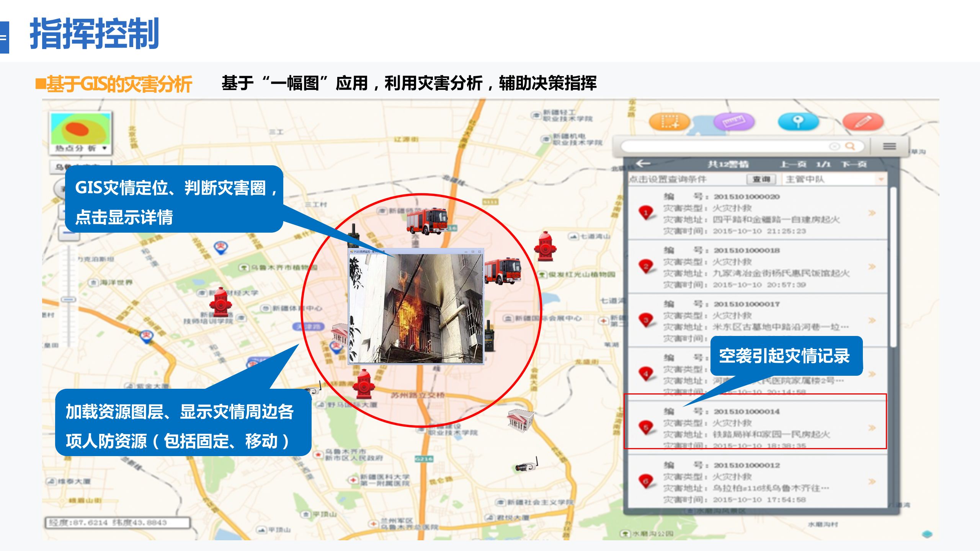Click red marker 2 in the alarm list

pos(646,266)
